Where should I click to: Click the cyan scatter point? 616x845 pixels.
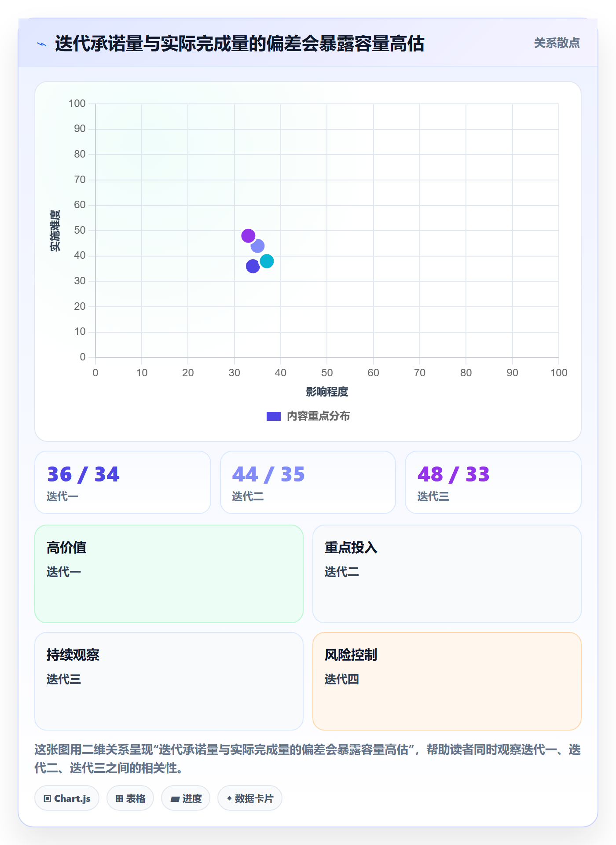click(267, 261)
